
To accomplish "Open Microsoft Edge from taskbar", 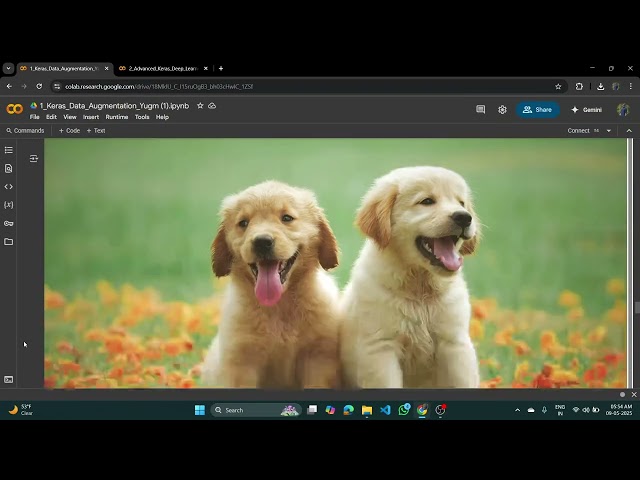I will pyautogui.click(x=349, y=410).
